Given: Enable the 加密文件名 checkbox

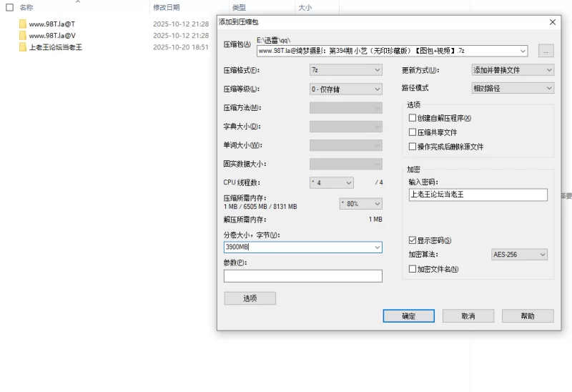Looking at the screenshot, I should [413, 269].
